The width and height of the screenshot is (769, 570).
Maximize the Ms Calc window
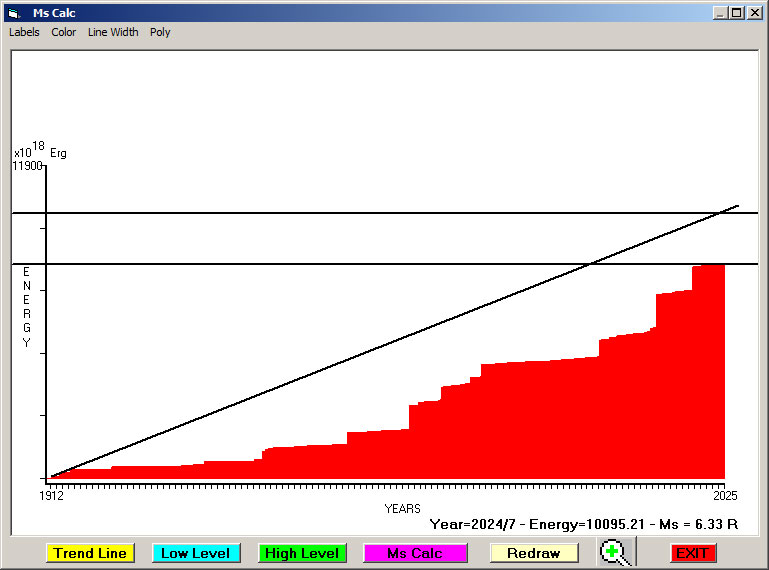[x=736, y=13]
